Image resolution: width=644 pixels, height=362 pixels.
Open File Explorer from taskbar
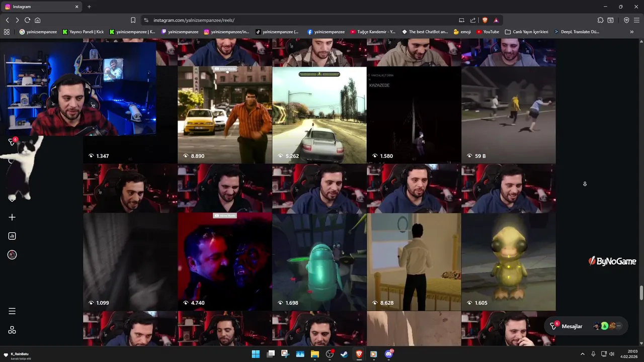(315, 354)
